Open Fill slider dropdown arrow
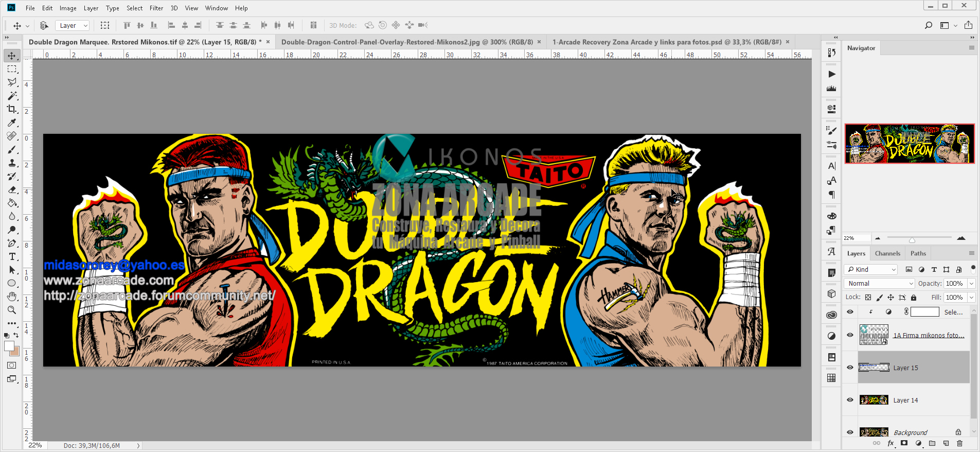This screenshot has height=452, width=980. [x=972, y=298]
